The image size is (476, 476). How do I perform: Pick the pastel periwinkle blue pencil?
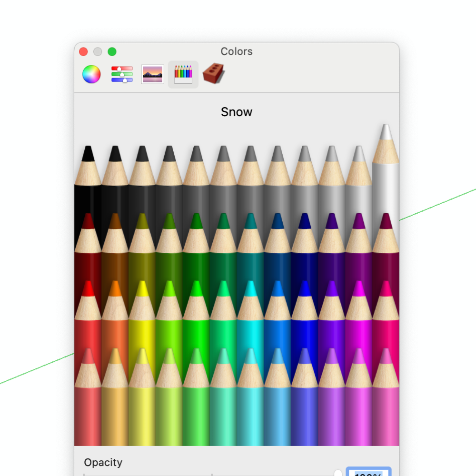pyautogui.click(x=305, y=397)
